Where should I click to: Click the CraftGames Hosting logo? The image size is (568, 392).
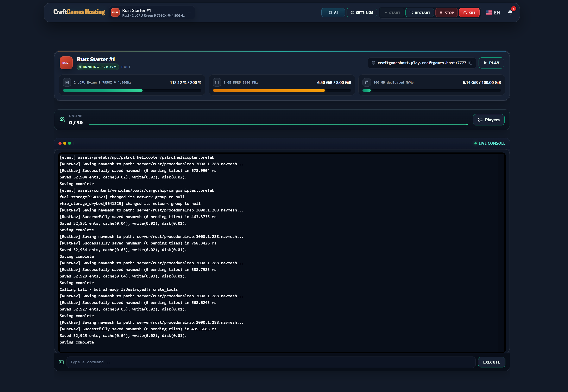(79, 12)
